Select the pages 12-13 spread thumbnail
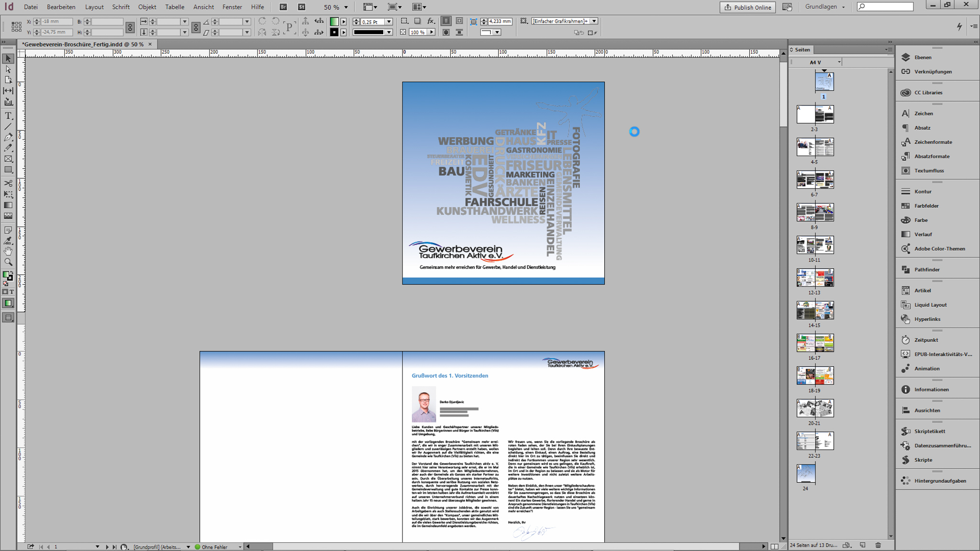Viewport: 980px width, 551px height. tap(815, 278)
